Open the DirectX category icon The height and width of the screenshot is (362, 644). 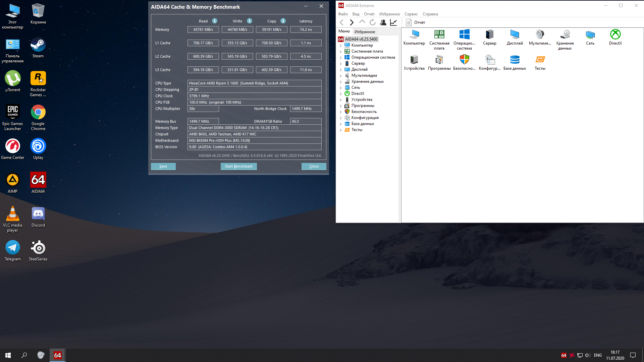(615, 35)
